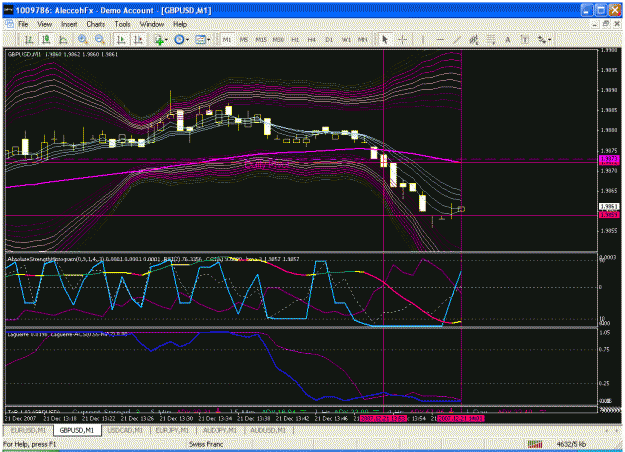The width and height of the screenshot is (625, 452).
Task: Open the indicators list (green plus) icon
Action: click(x=159, y=39)
